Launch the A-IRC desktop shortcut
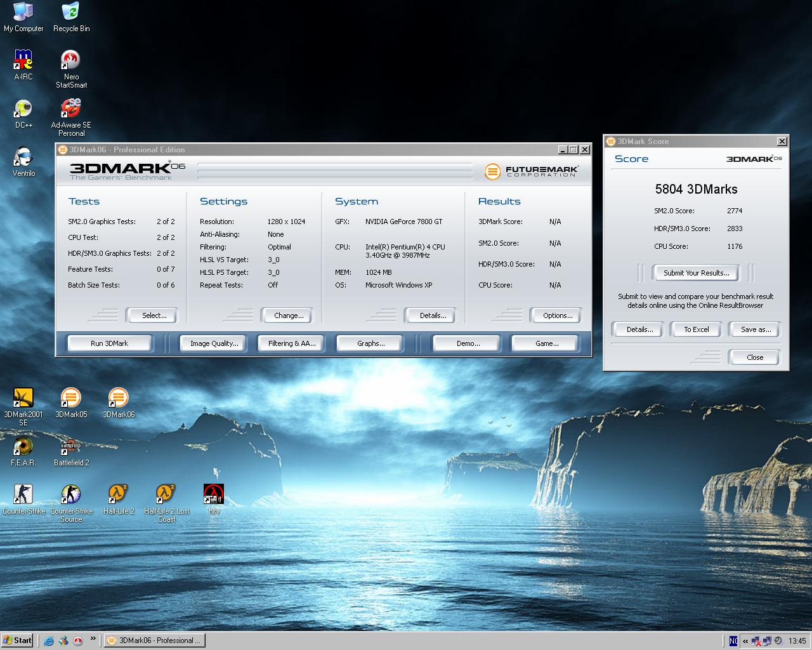 [23, 65]
